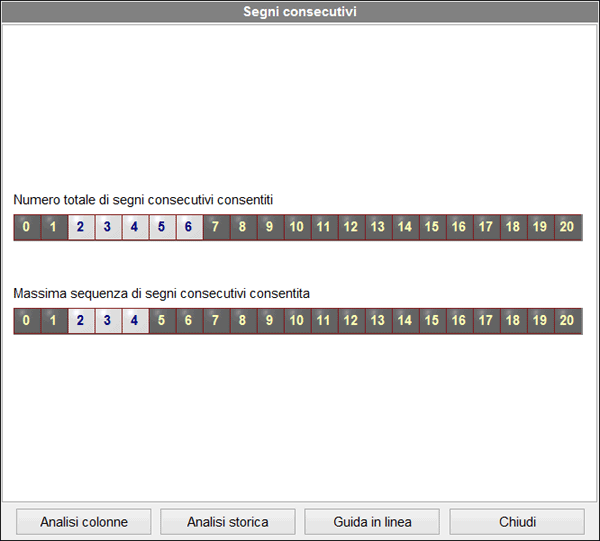Enable 10 in Numero totale row
Screen dimensions: 600x541
pos(296,227)
